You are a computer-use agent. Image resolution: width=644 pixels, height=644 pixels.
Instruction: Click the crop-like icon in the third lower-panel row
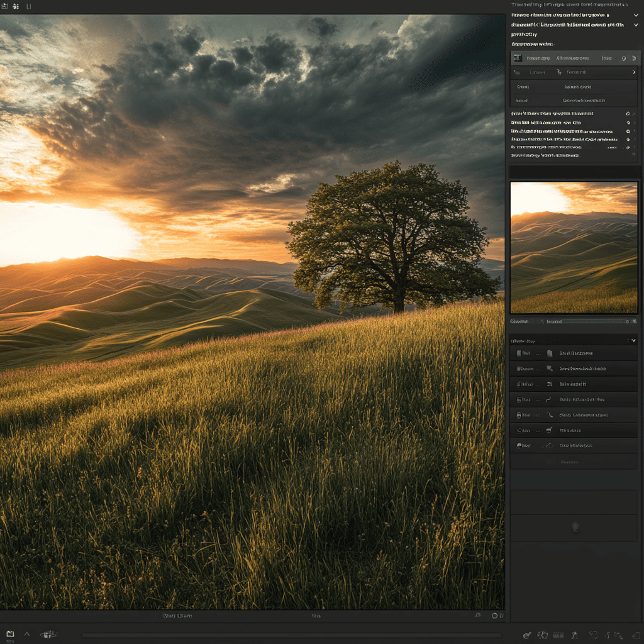(550, 384)
